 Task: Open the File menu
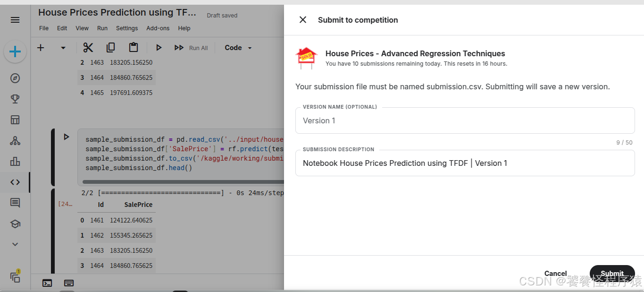pos(44,28)
